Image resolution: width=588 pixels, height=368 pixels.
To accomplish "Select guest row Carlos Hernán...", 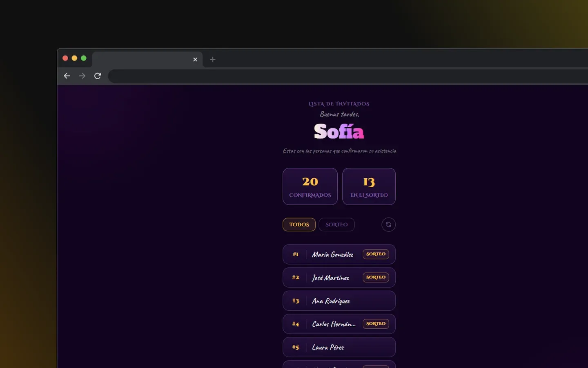I will click(339, 324).
